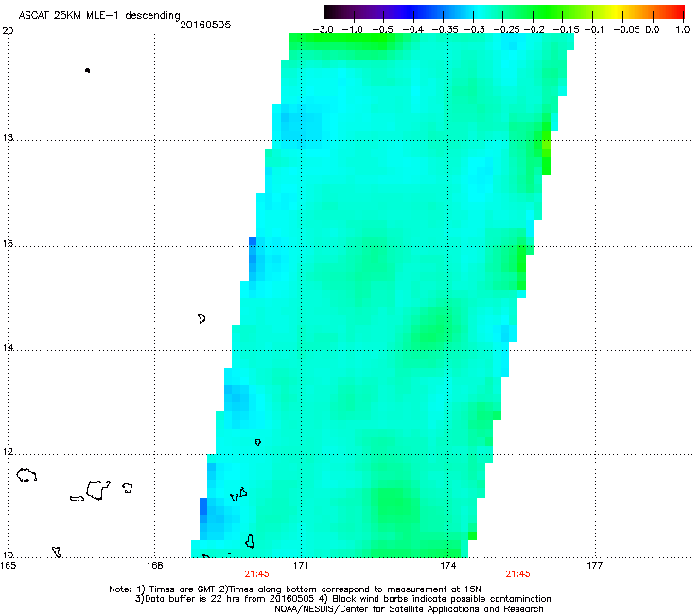Viewport: 700px width, 615px height.
Task: Click longitude axis label 171
Action: coord(301,566)
